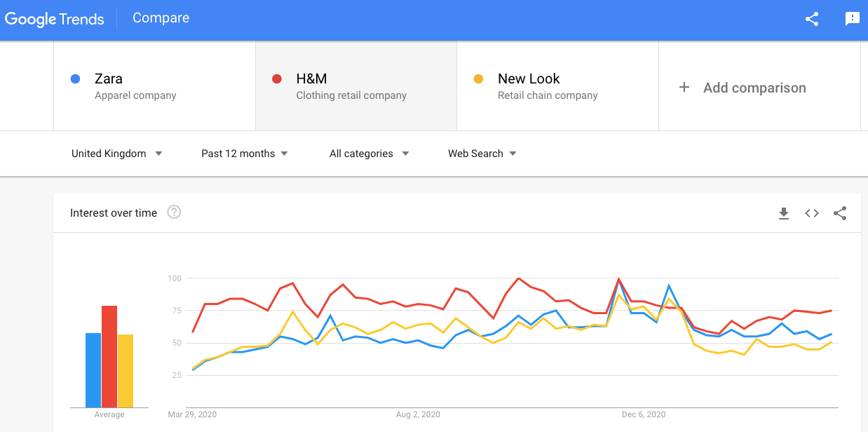Click the Add comparison button
The width and height of the screenshot is (868, 432).
(754, 88)
